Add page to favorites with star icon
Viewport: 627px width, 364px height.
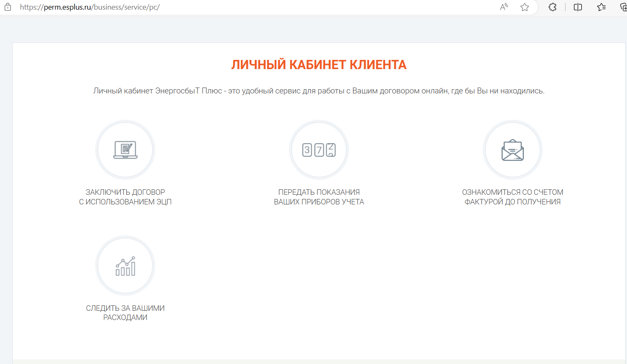click(x=524, y=7)
